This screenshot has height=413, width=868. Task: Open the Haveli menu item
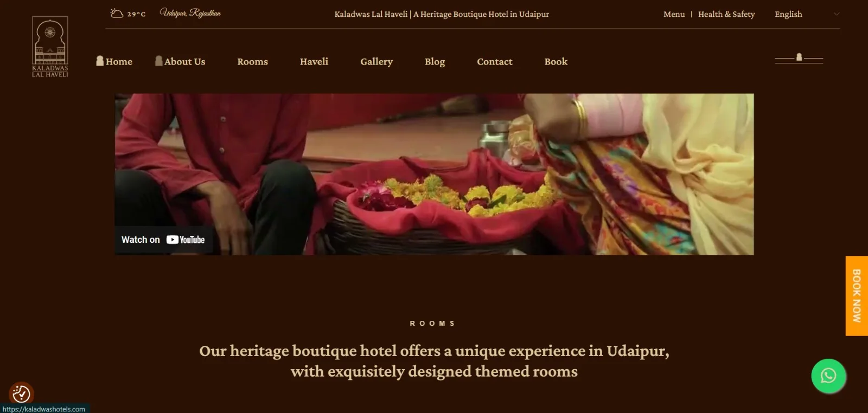[314, 62]
